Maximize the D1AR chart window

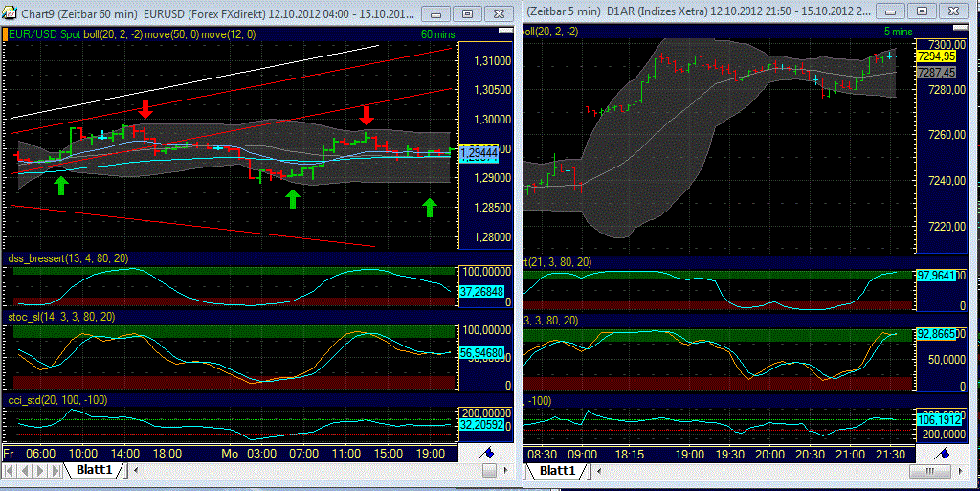(x=922, y=11)
